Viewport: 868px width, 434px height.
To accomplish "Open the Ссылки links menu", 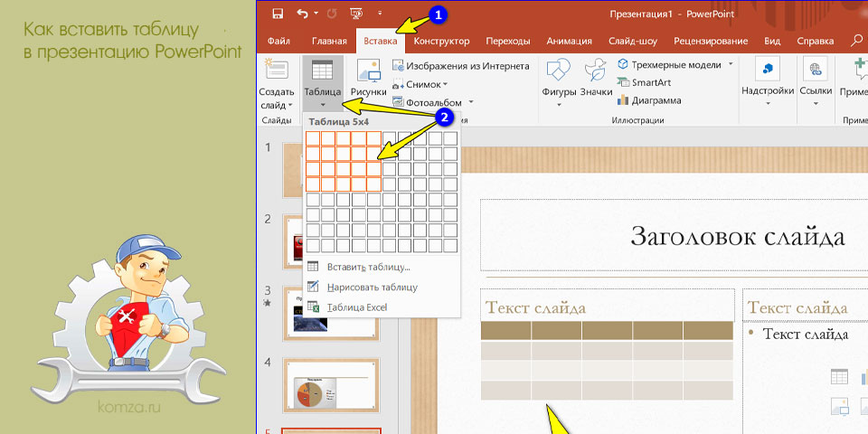I will coord(816,80).
